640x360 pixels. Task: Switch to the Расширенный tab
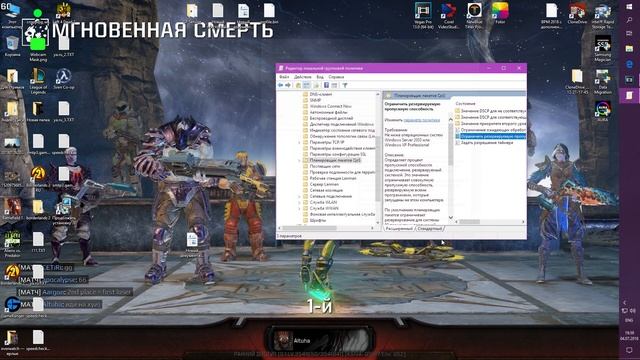coord(399,229)
